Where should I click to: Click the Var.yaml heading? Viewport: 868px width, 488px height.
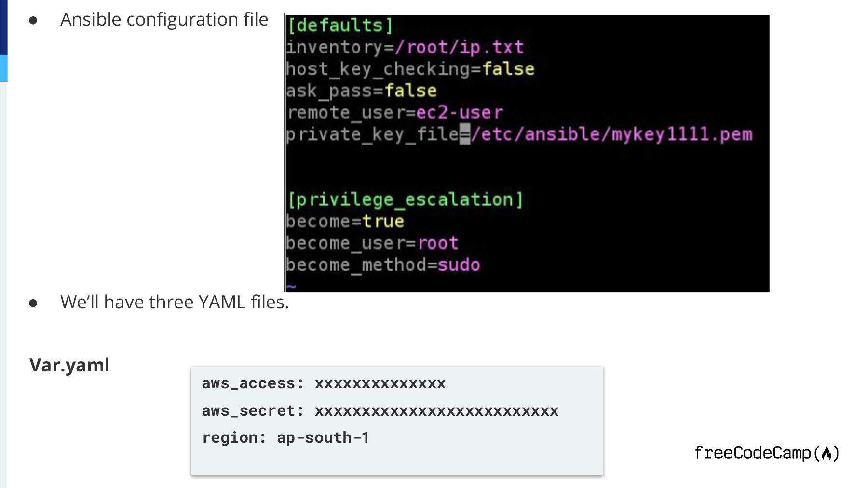(x=69, y=365)
